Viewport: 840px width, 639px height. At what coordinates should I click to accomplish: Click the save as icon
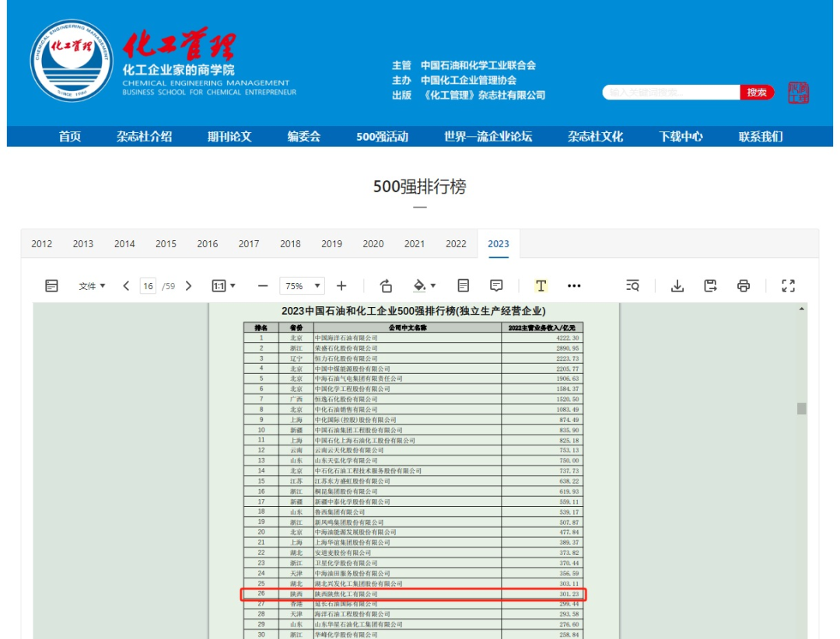pos(710,286)
